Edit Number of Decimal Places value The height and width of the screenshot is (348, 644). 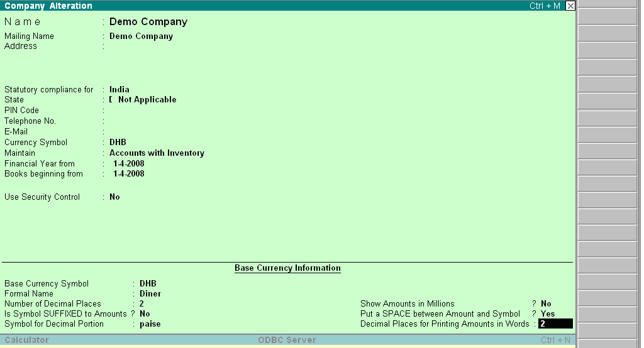pyautogui.click(x=142, y=303)
